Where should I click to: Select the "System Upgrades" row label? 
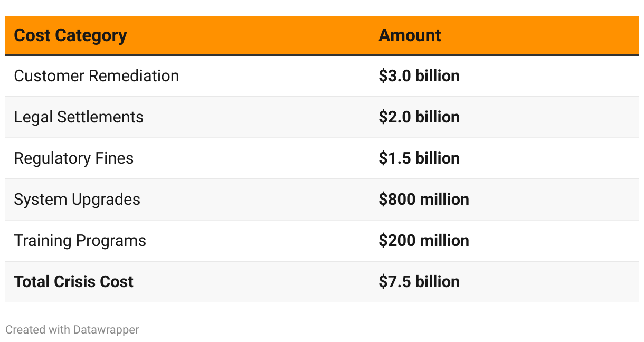click(77, 199)
